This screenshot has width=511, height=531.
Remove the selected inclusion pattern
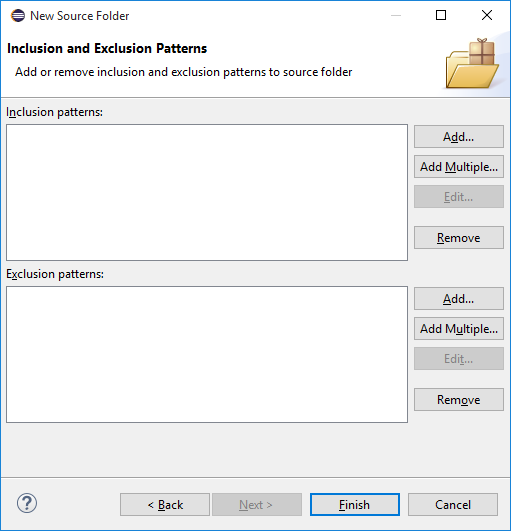tap(459, 238)
